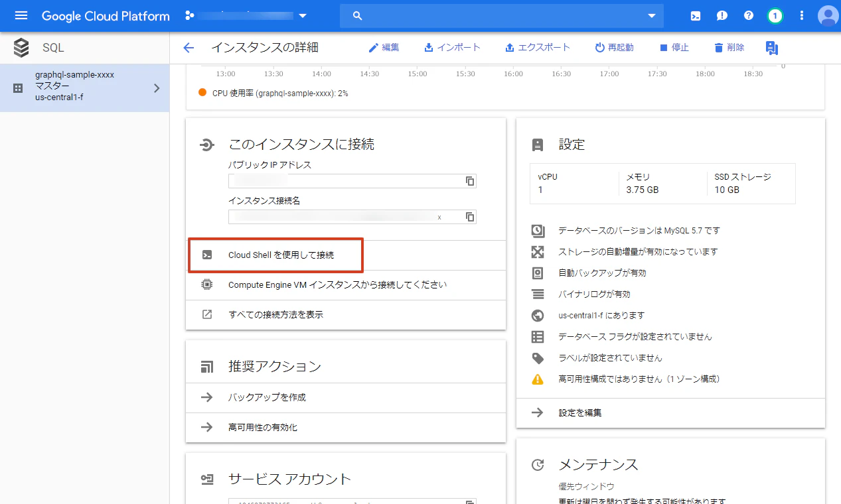Copy the public IP address
This screenshot has height=504, width=841.
point(470,181)
